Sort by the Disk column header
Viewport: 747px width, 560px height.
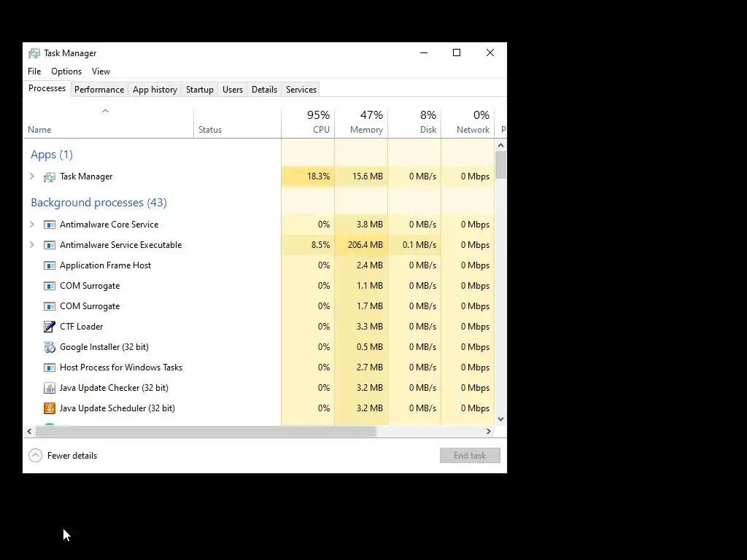pos(414,122)
